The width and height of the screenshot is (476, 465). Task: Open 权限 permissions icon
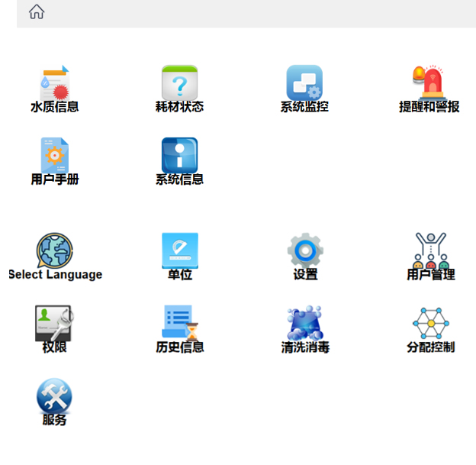click(x=54, y=323)
